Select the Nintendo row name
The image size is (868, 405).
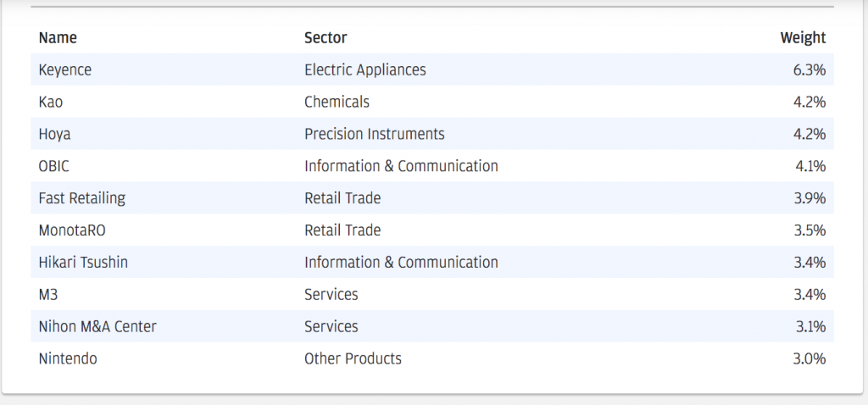pyautogui.click(x=68, y=358)
